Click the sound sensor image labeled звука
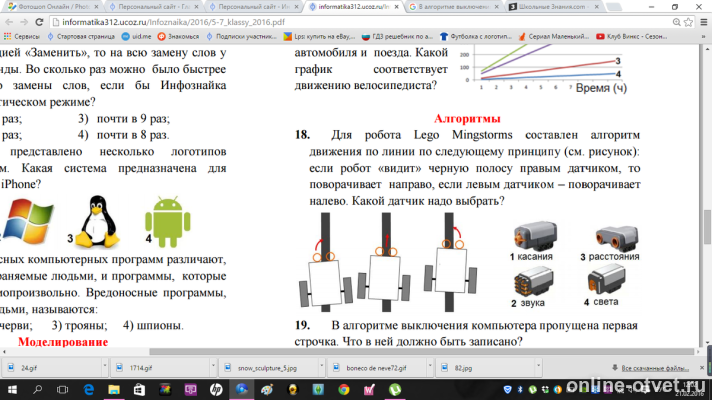Viewport: 712px width, 400px height. coord(534,281)
